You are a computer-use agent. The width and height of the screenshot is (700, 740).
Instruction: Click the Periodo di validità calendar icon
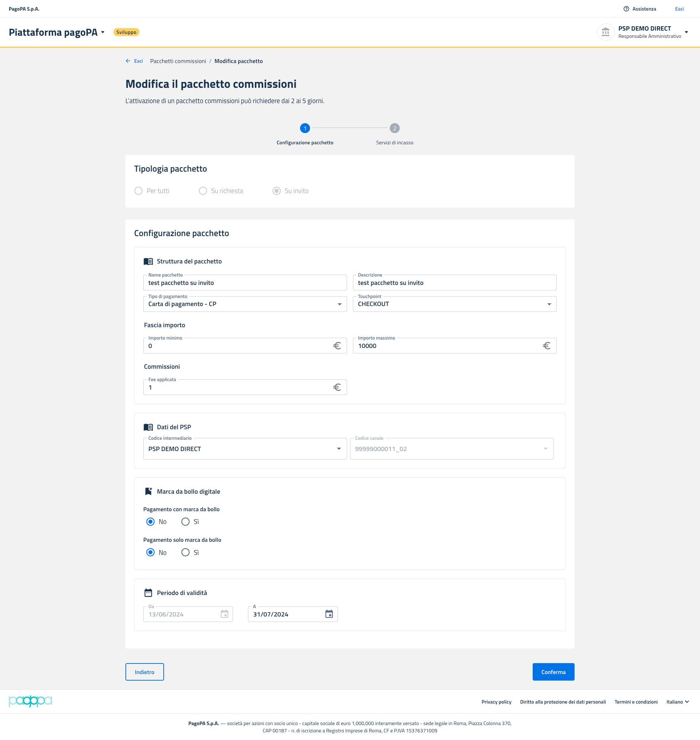(148, 593)
